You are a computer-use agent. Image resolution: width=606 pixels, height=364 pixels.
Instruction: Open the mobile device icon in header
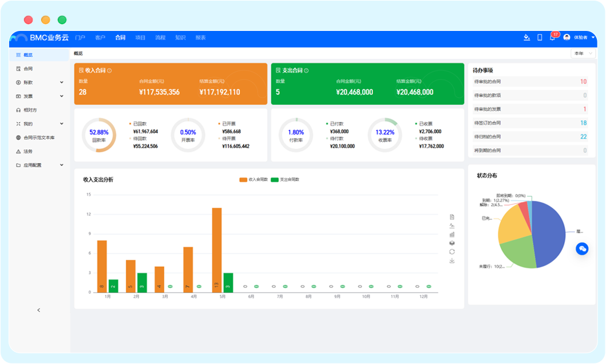click(540, 38)
